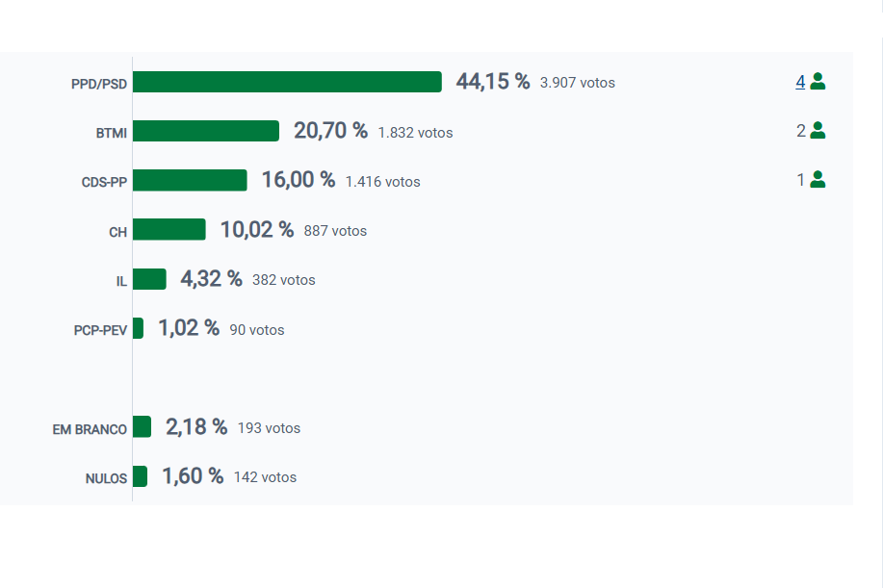Select the BTMI green result bar

click(206, 131)
